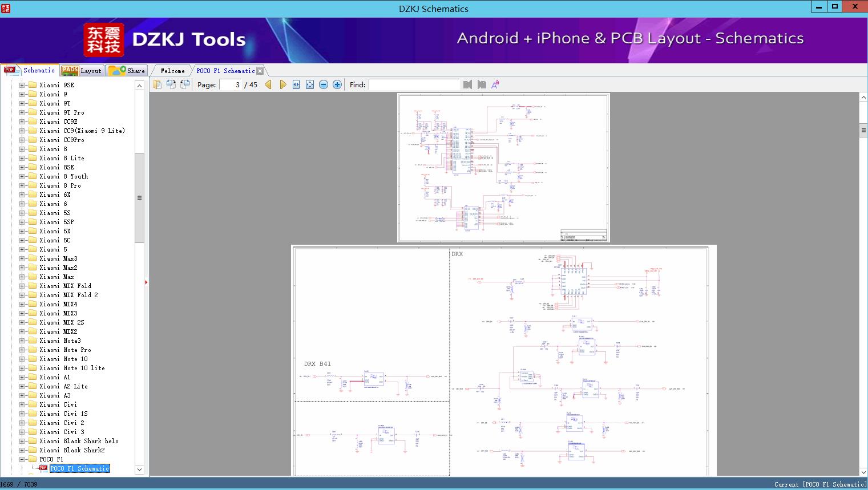Click the tree panel scroll up arrow
868x490 pixels.
click(x=139, y=86)
